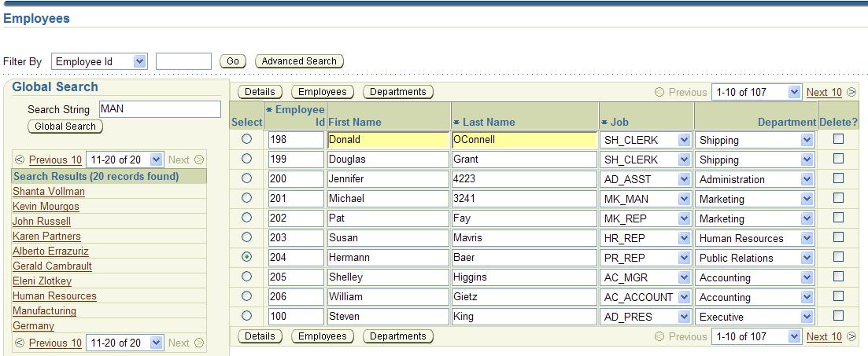Click the Global Search button
The height and width of the screenshot is (356, 868).
pos(65,127)
